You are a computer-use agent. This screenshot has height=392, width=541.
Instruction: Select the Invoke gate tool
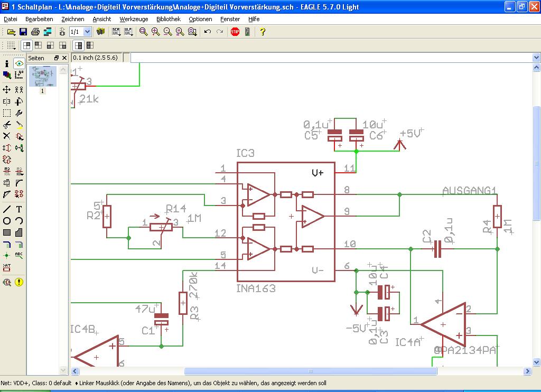pos(19,194)
